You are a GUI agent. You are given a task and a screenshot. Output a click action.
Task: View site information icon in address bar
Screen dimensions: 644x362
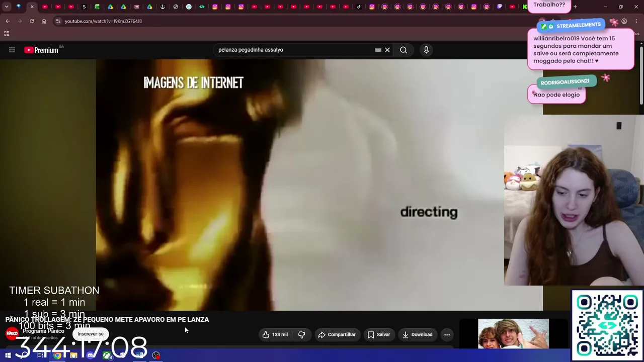58,21
